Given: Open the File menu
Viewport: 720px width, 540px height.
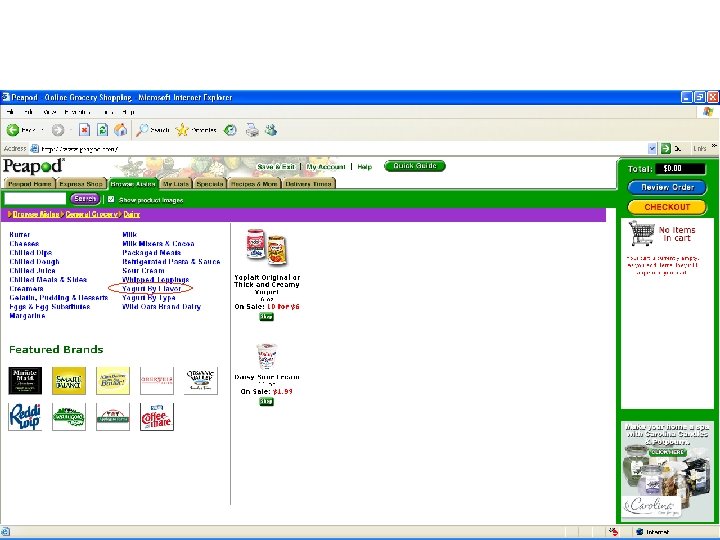Looking at the screenshot, I should click(x=10, y=112).
